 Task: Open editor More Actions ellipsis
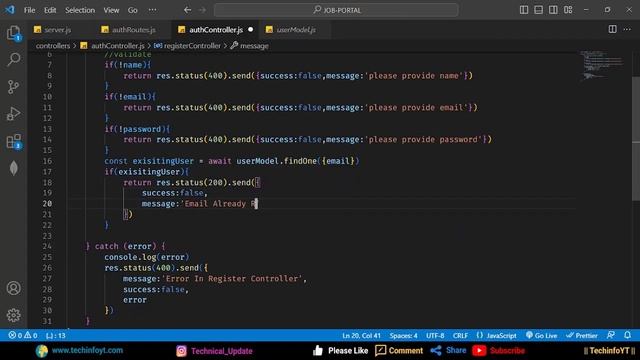pyautogui.click(x=627, y=29)
